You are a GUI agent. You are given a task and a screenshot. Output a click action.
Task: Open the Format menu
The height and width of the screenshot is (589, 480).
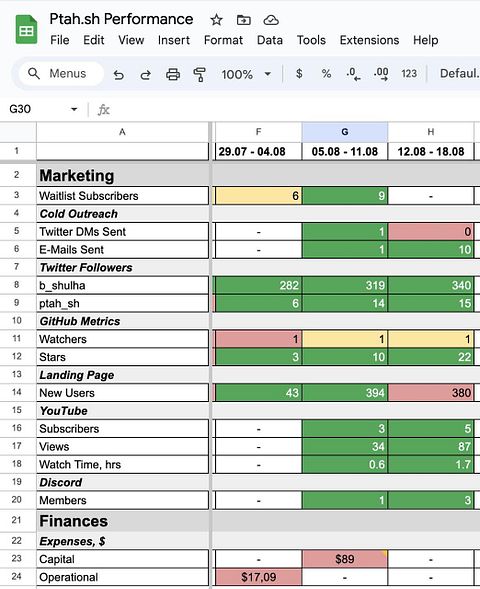[223, 40]
